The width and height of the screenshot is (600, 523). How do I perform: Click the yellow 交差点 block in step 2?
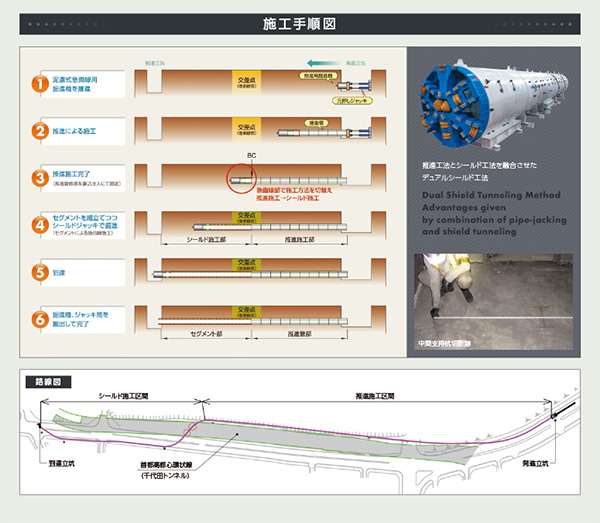click(x=247, y=130)
